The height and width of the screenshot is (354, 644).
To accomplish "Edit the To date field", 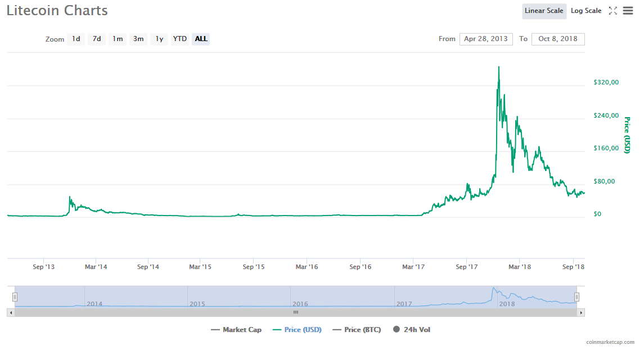I will click(558, 39).
